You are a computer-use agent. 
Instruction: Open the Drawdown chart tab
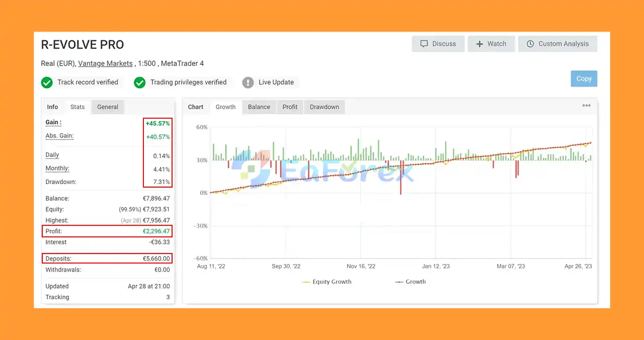(325, 107)
